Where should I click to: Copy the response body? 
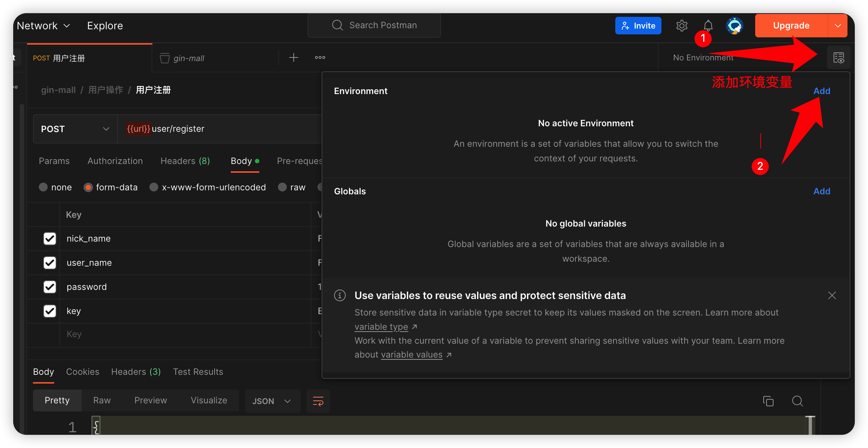tap(768, 401)
